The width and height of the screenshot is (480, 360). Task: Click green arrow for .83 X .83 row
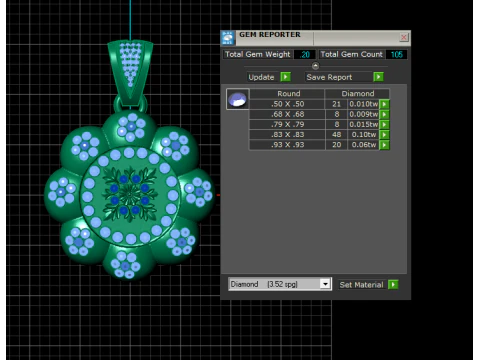384,135
